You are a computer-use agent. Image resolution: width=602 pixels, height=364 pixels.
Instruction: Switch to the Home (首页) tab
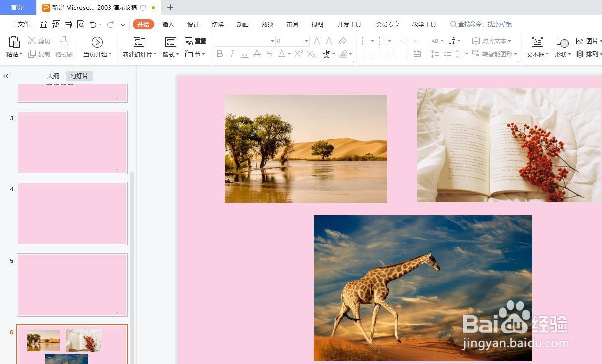(x=17, y=7)
